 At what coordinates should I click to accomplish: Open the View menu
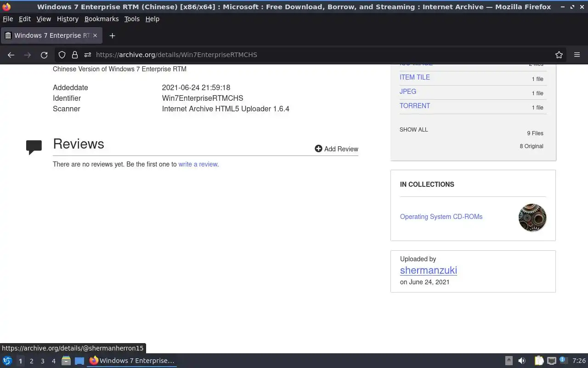(44, 19)
